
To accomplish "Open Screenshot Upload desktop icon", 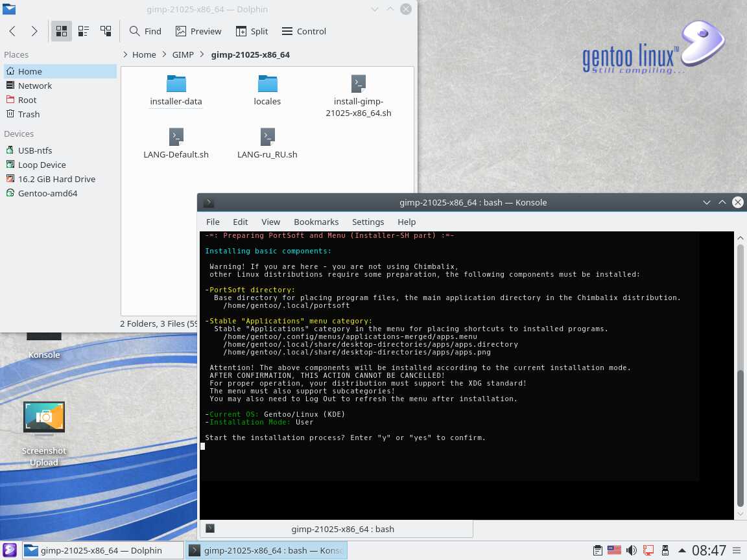I will point(44,434).
